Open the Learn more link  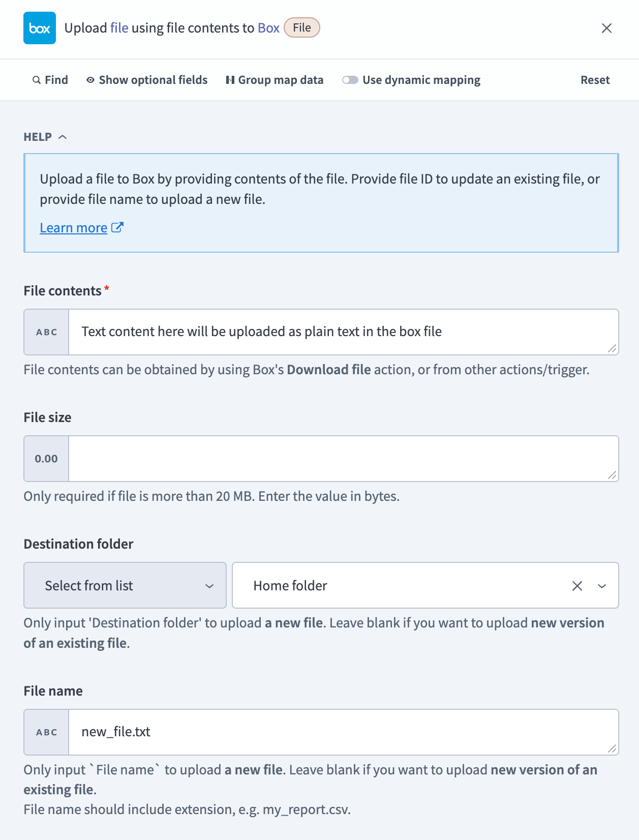pos(74,228)
